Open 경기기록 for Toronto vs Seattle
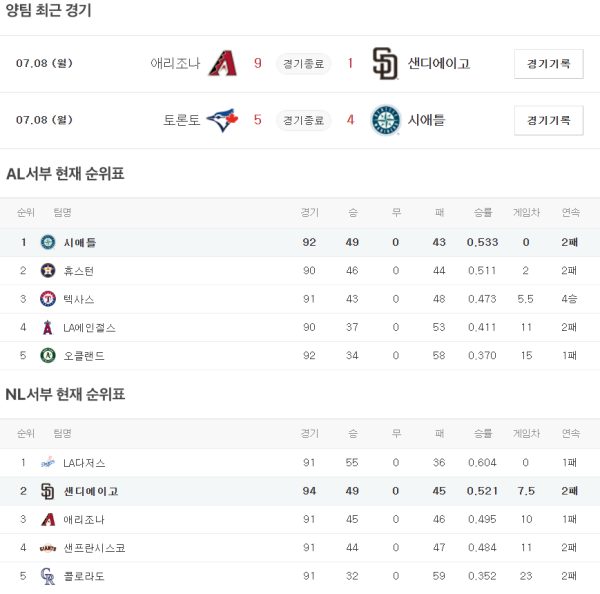Screen dimensions: 600x594 pyautogui.click(x=548, y=120)
